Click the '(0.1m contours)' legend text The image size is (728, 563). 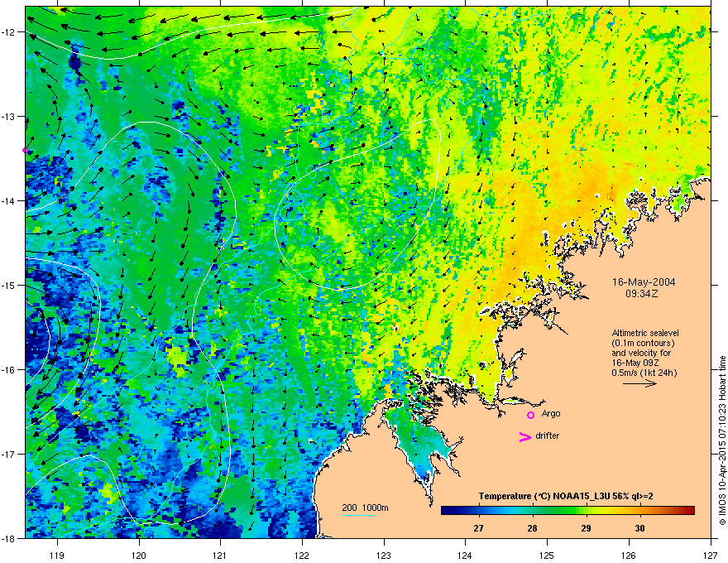pos(643,344)
